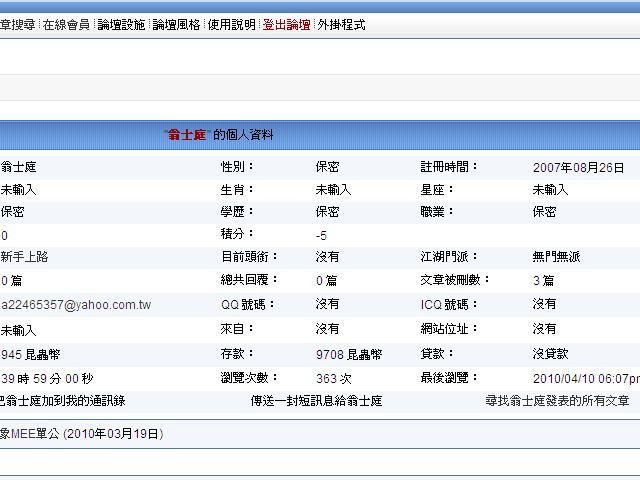The width and height of the screenshot is (640, 480).
Task: Click the 江湖門派 value 無門無派
Action: pyautogui.click(x=556, y=257)
